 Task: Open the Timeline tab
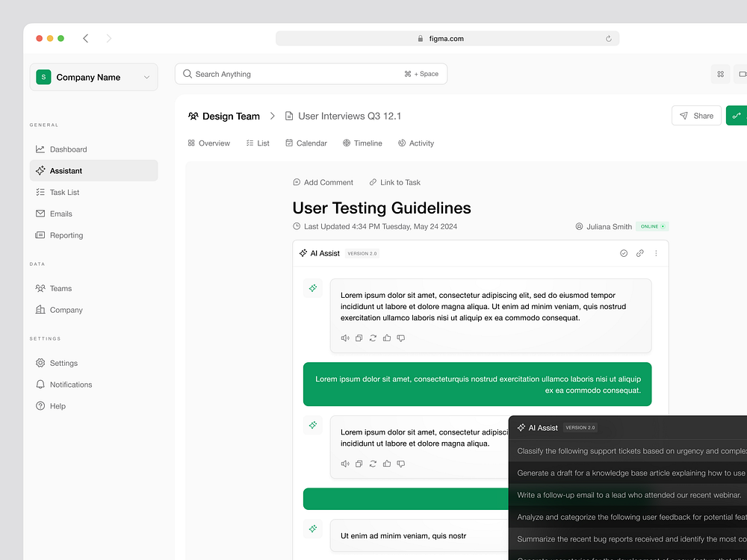[362, 143]
